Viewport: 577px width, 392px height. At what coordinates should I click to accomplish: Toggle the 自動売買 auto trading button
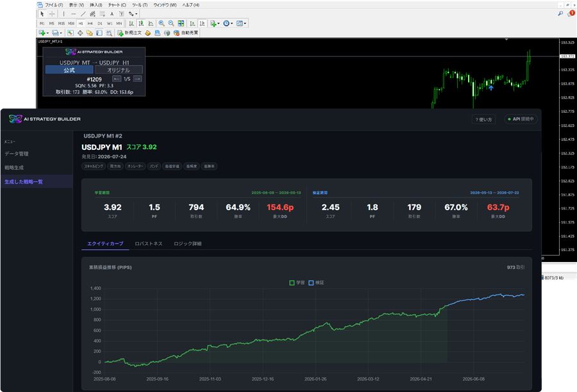(x=186, y=33)
